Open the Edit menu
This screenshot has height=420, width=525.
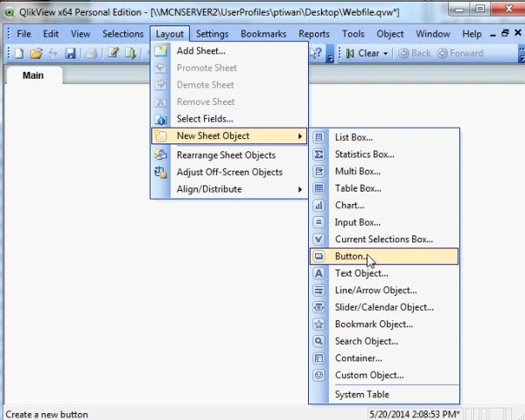pyautogui.click(x=51, y=34)
